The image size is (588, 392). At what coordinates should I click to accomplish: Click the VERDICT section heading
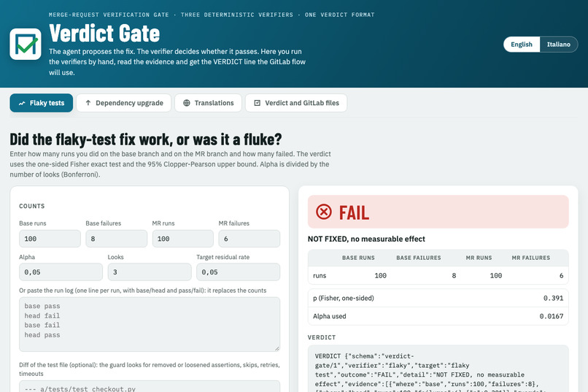coord(322,337)
